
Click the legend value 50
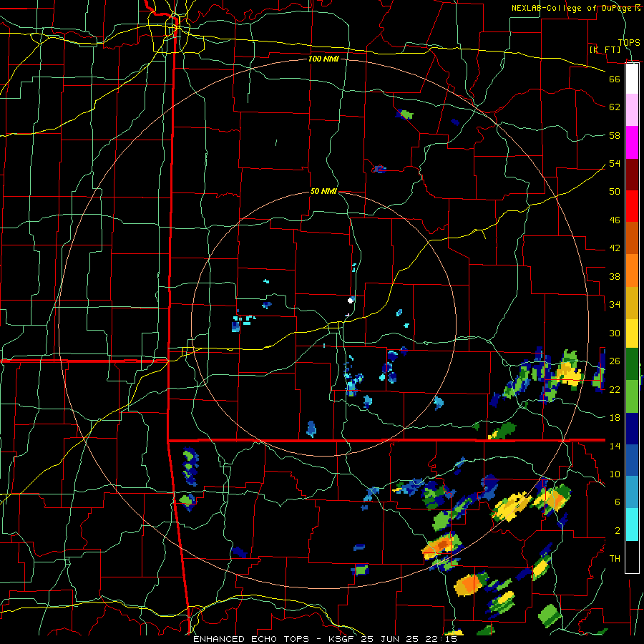click(x=615, y=191)
